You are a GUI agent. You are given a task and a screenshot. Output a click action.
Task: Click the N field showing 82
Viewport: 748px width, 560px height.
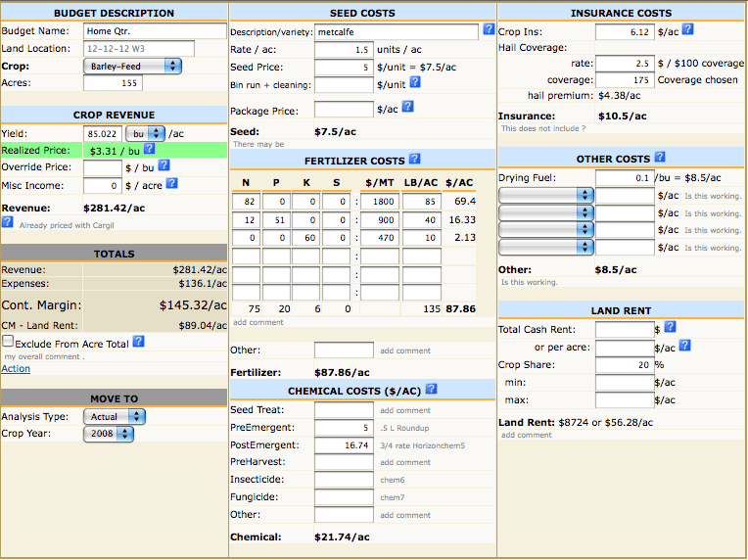[x=246, y=202]
